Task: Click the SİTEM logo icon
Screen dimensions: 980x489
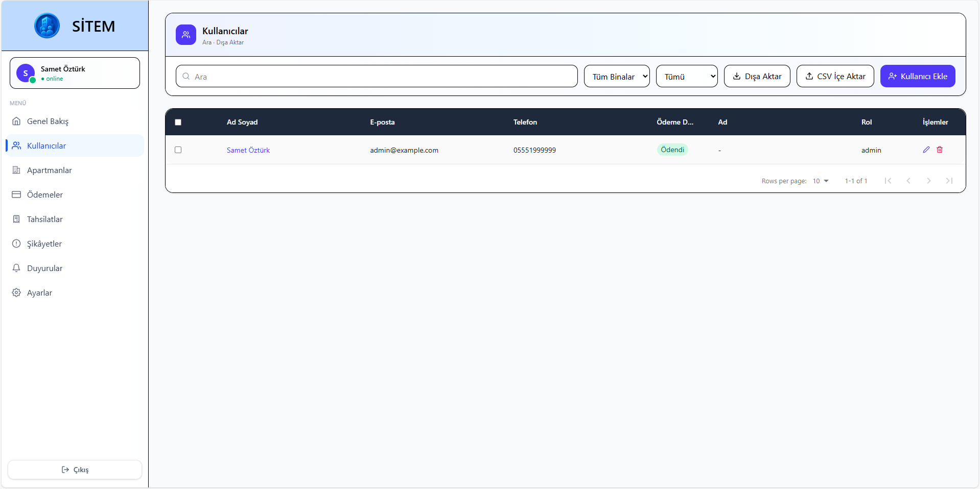Action: coord(47,26)
